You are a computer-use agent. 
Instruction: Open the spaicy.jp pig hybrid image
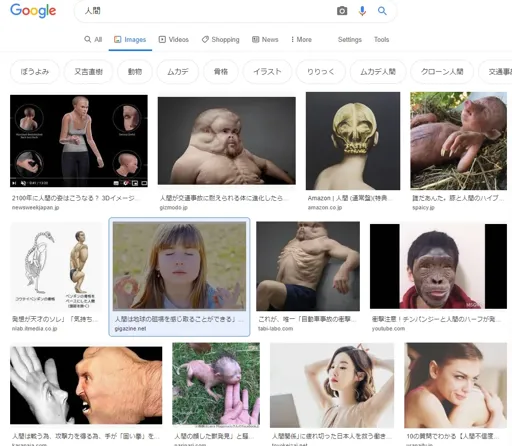click(459, 141)
